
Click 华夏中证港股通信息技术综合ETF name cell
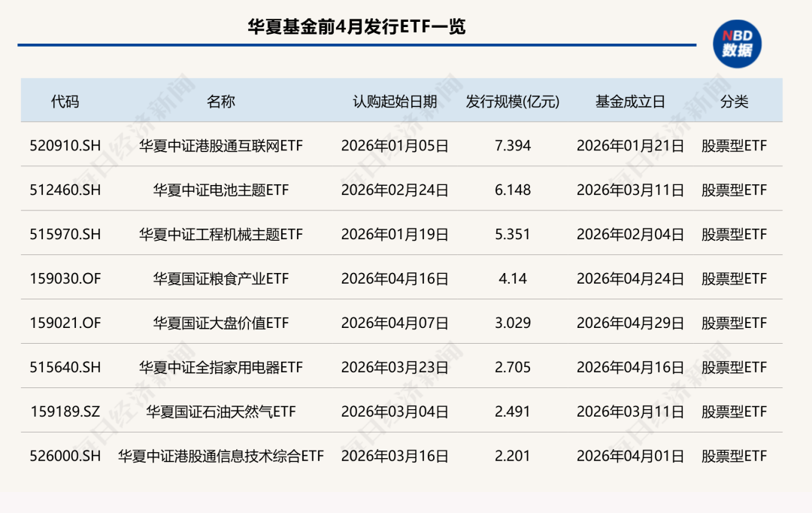point(220,456)
